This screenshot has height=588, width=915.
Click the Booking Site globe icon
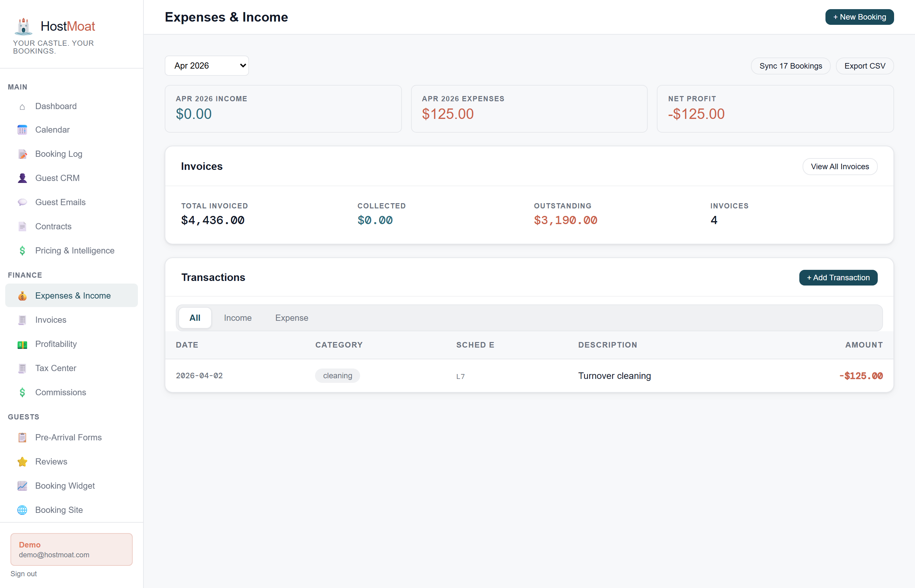click(22, 510)
